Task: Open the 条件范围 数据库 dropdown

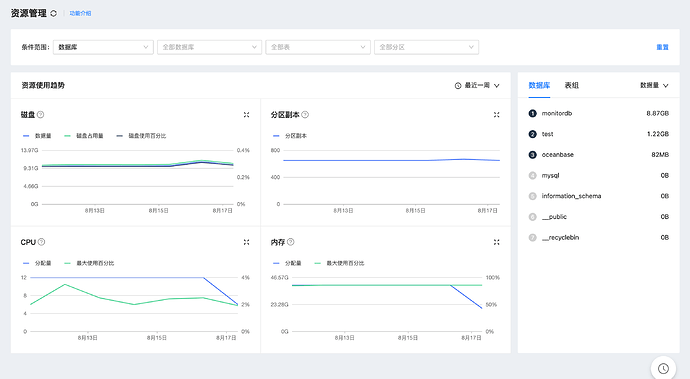Action: [103, 47]
